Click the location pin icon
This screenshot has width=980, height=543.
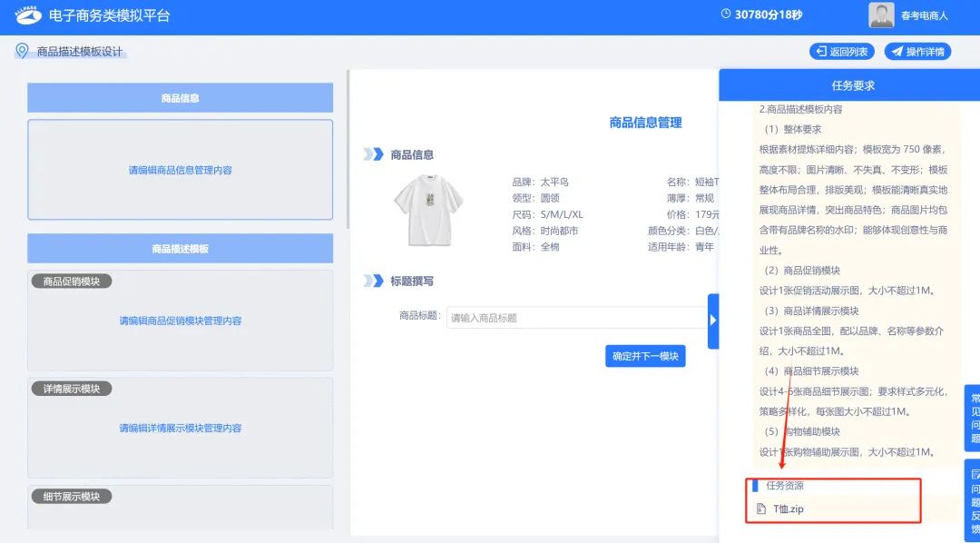click(x=22, y=51)
